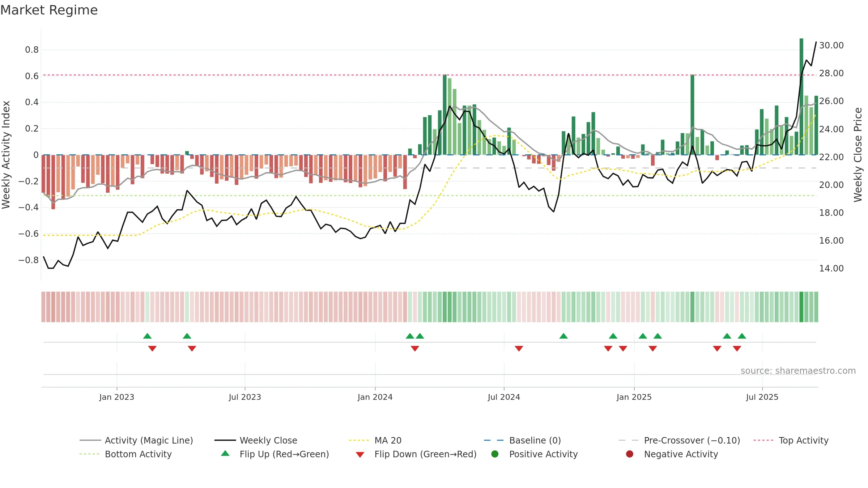Click the Weekly Activity Index axis title
Viewport: 868px width, 488px height.
pyautogui.click(x=6, y=155)
